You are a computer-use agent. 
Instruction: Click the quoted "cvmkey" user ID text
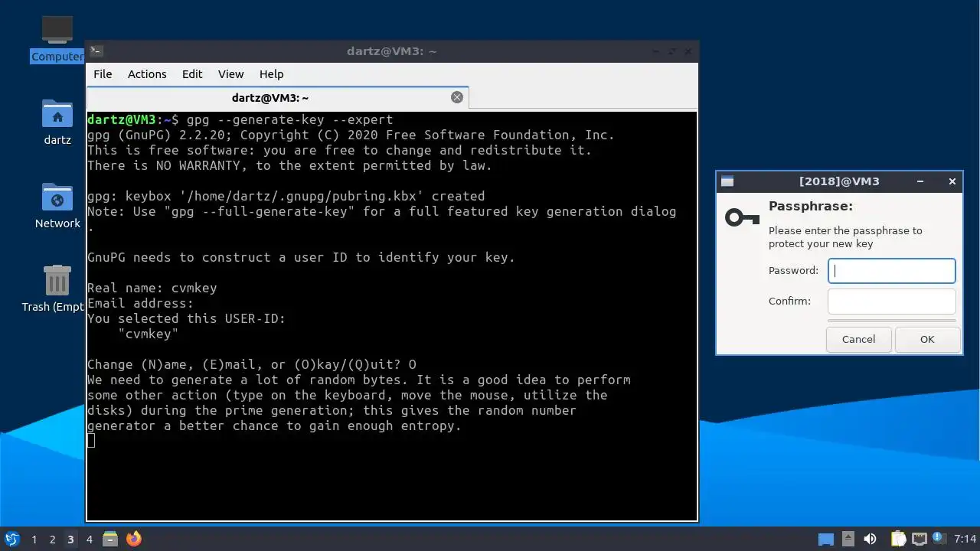149,334
